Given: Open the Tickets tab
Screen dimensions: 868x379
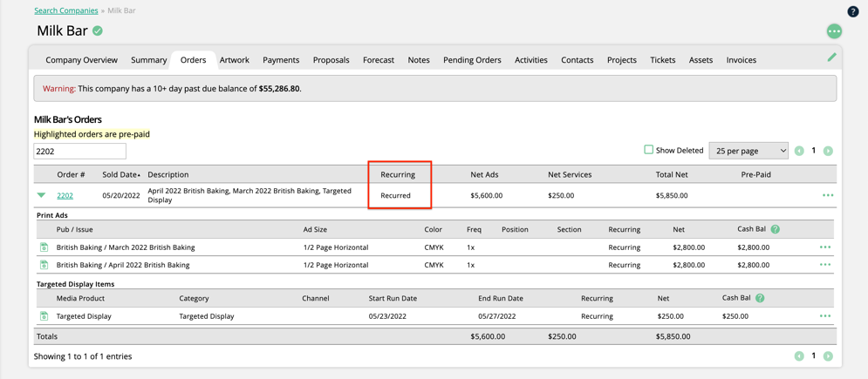Looking at the screenshot, I should click(x=663, y=59).
